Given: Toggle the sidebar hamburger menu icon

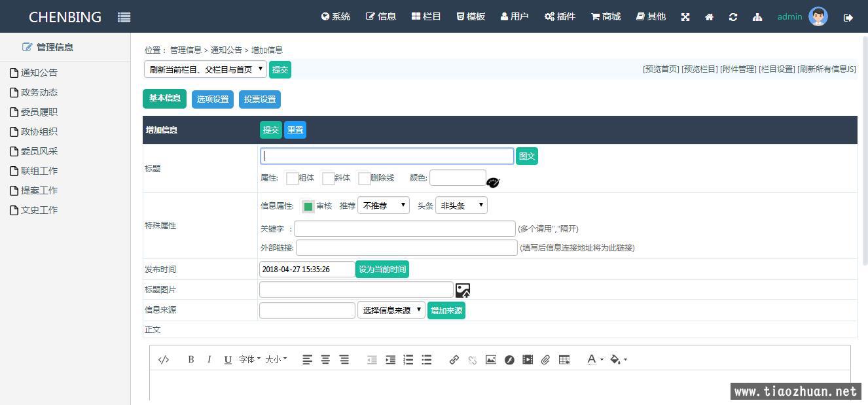Looking at the screenshot, I should coord(124,18).
